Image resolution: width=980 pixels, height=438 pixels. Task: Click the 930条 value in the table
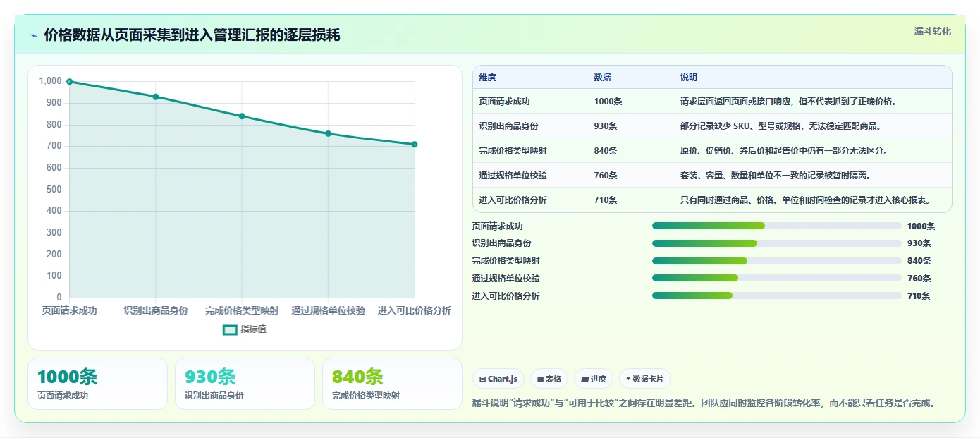[x=606, y=126]
